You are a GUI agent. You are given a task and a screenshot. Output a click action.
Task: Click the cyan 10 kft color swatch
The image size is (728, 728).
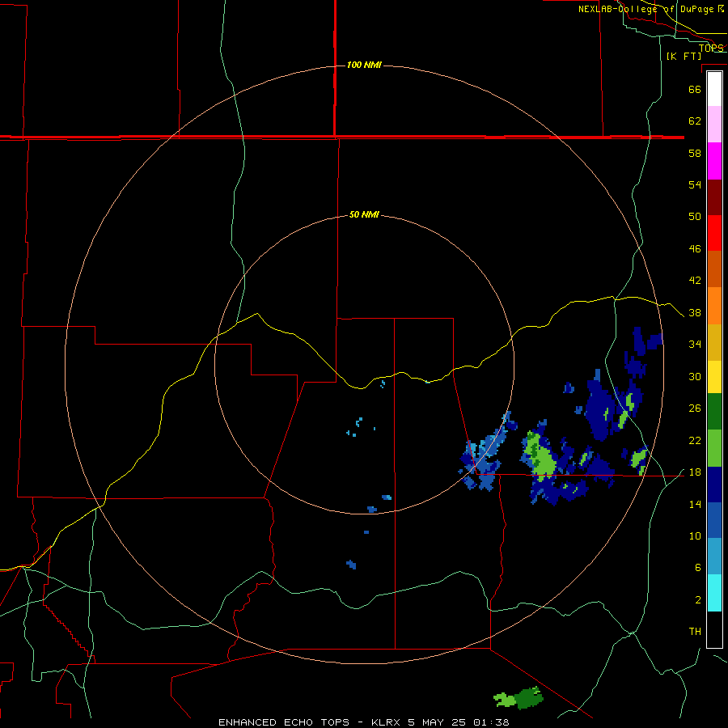[x=714, y=593]
